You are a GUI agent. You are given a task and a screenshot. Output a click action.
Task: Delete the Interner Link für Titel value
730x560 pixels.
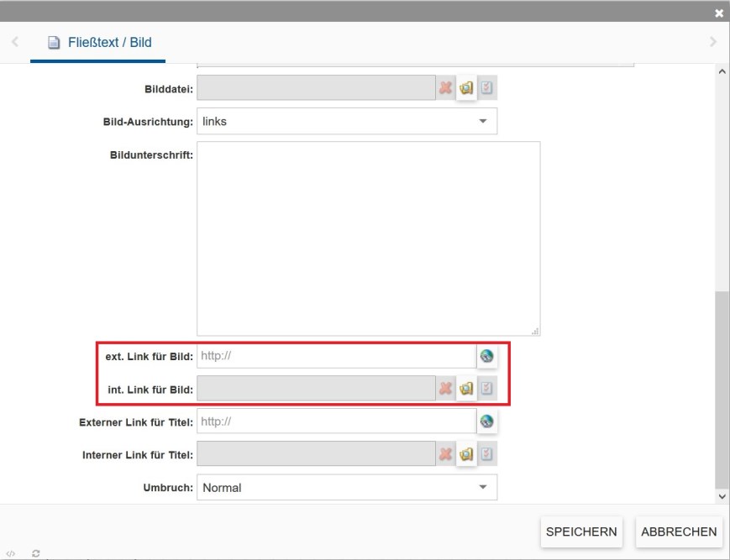tap(445, 455)
